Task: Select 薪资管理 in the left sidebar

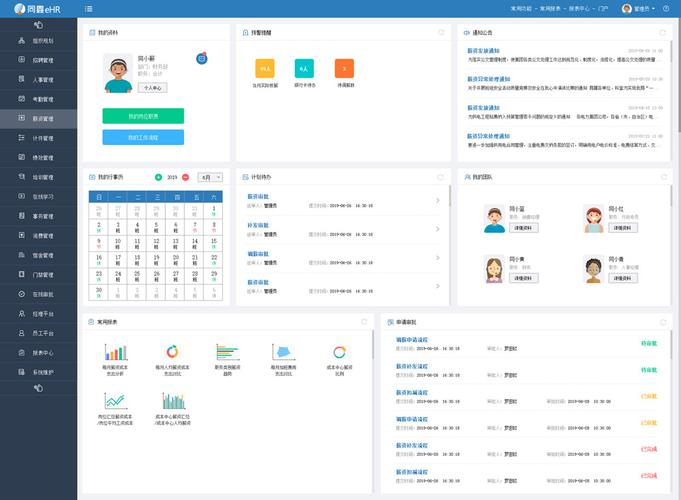Action: (38, 118)
